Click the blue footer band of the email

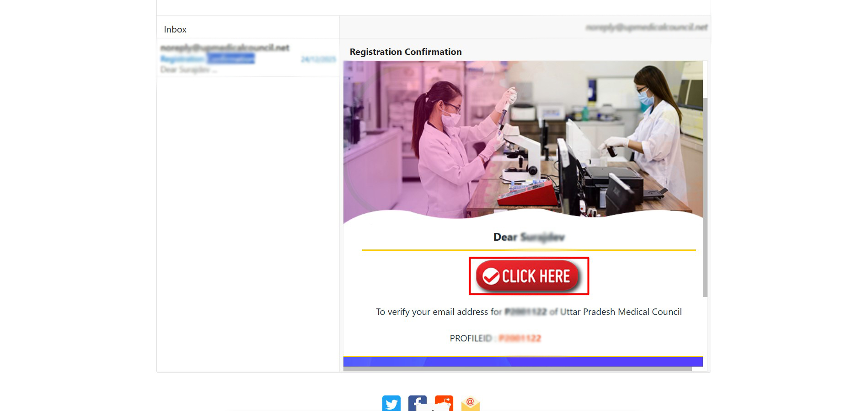(523, 362)
